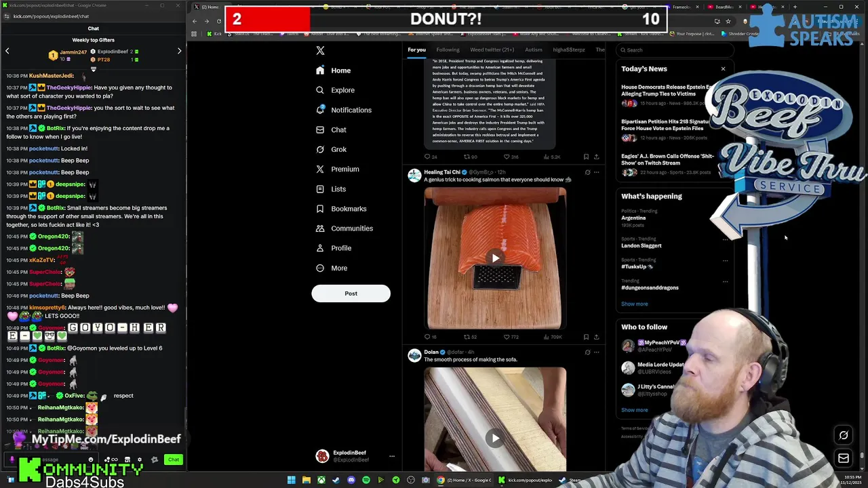Image resolution: width=868 pixels, height=488 pixels.
Task: Open Profile in X sidebar
Action: 334,248
